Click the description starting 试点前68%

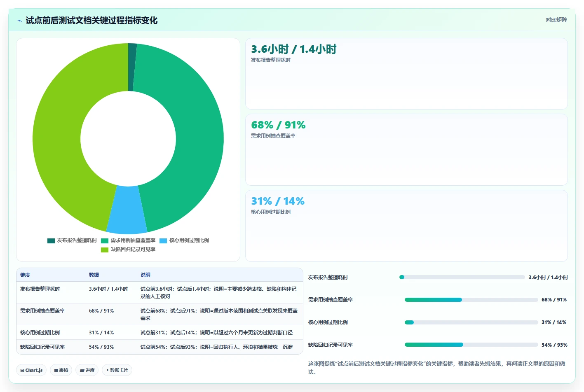[219, 315]
